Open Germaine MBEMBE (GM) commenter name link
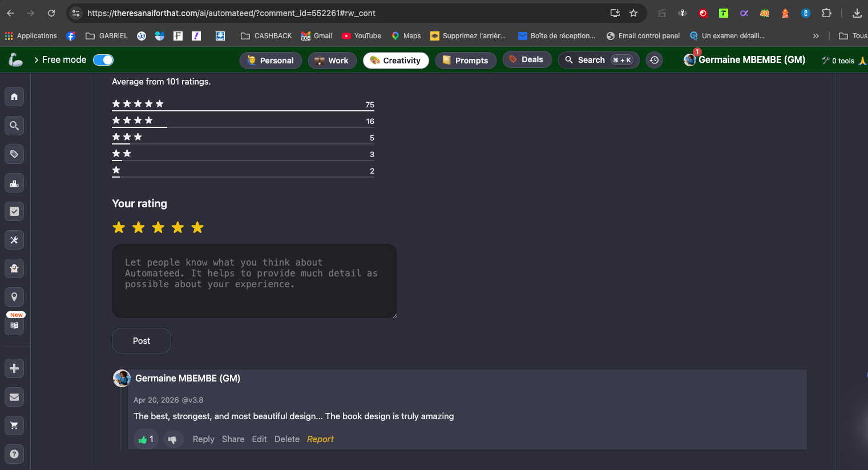The width and height of the screenshot is (868, 470). (188, 378)
